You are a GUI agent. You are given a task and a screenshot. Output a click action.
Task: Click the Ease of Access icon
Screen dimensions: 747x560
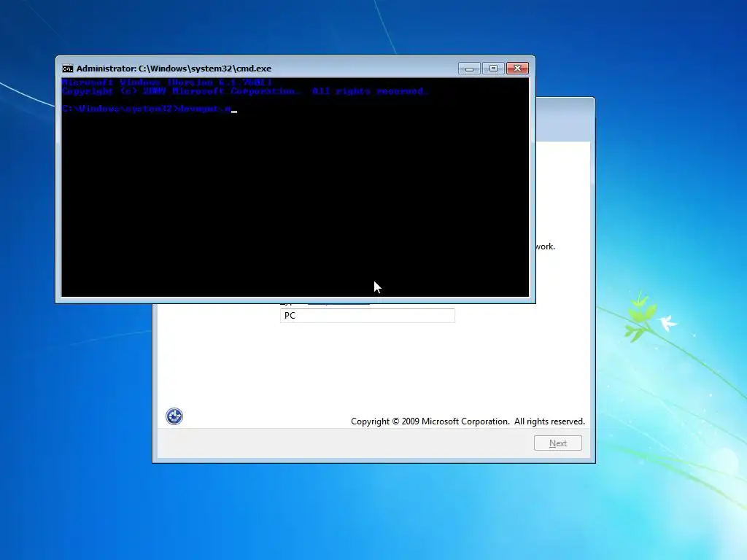point(174,416)
